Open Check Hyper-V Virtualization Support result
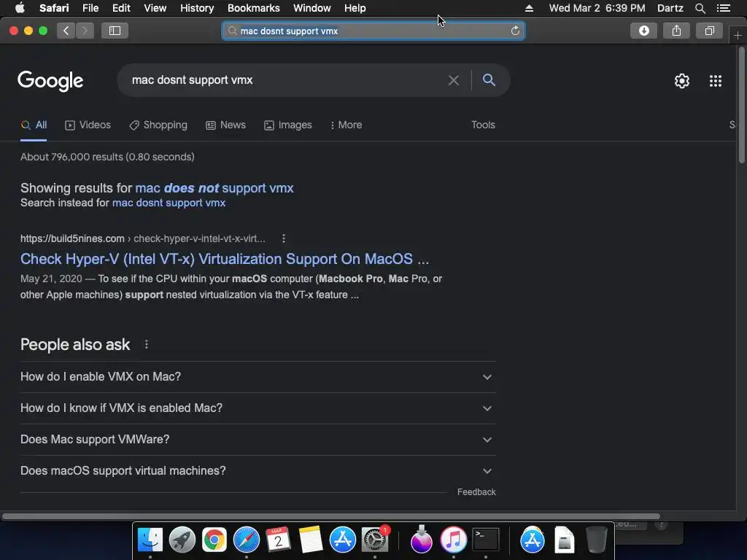 click(225, 259)
